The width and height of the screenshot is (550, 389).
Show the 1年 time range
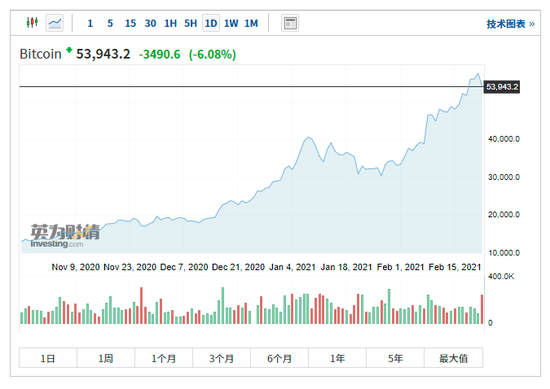337,358
